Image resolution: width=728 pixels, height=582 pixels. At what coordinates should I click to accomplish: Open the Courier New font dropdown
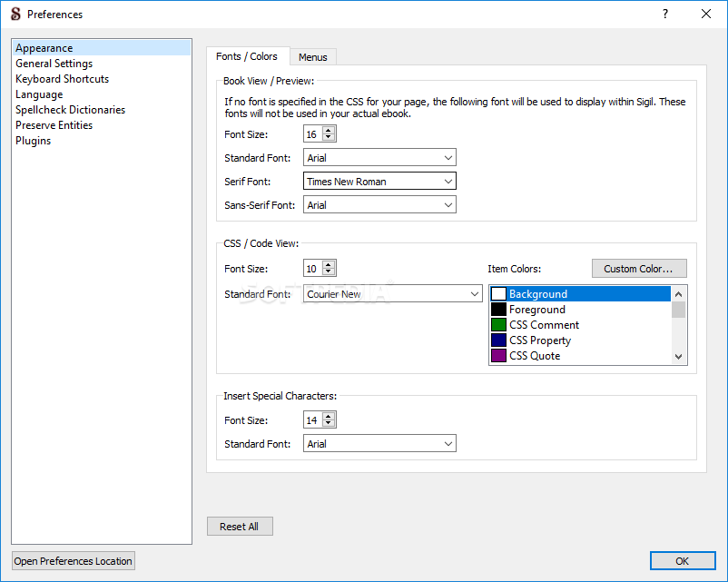(x=393, y=293)
